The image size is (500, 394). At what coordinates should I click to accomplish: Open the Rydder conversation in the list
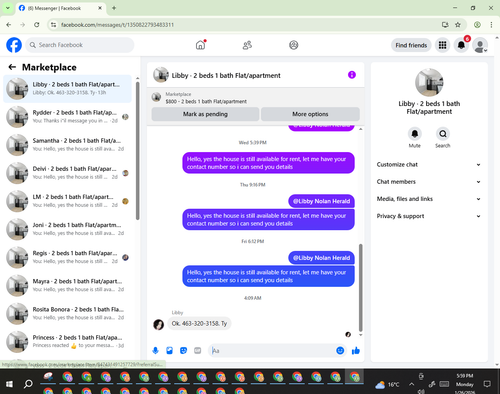(x=68, y=117)
